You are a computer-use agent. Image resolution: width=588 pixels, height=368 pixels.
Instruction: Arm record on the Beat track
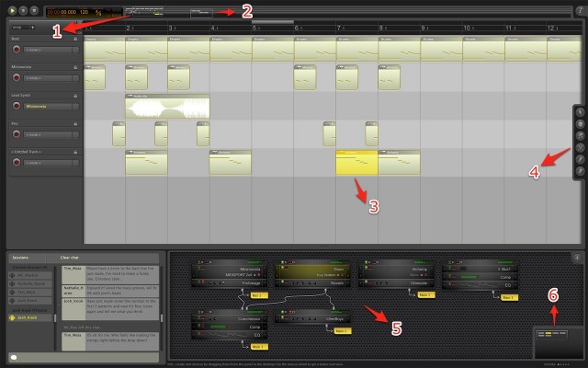[x=17, y=49]
